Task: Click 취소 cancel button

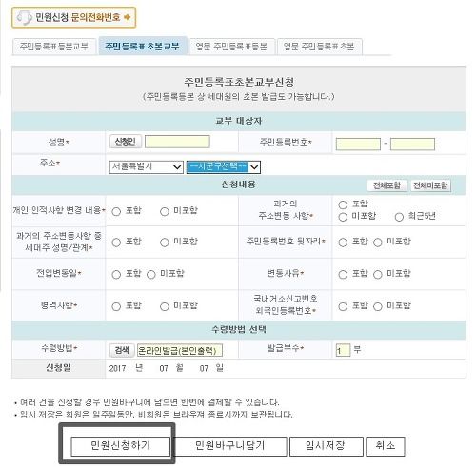Action: click(x=386, y=446)
